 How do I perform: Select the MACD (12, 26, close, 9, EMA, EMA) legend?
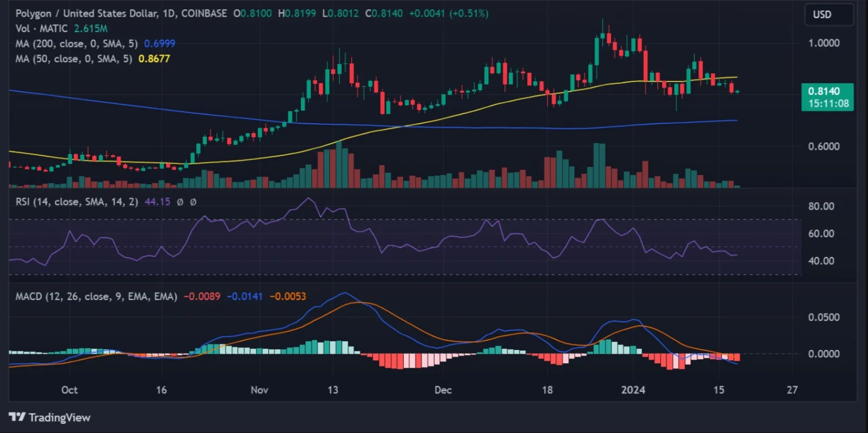coord(96,297)
